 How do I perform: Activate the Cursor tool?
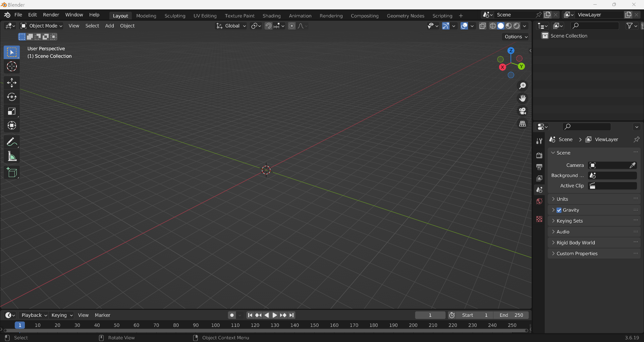click(x=12, y=66)
